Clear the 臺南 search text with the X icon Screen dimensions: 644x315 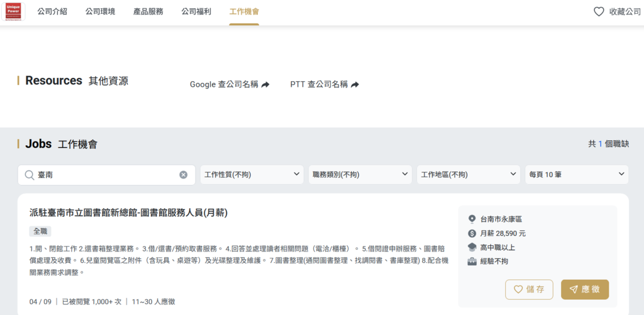click(x=183, y=175)
